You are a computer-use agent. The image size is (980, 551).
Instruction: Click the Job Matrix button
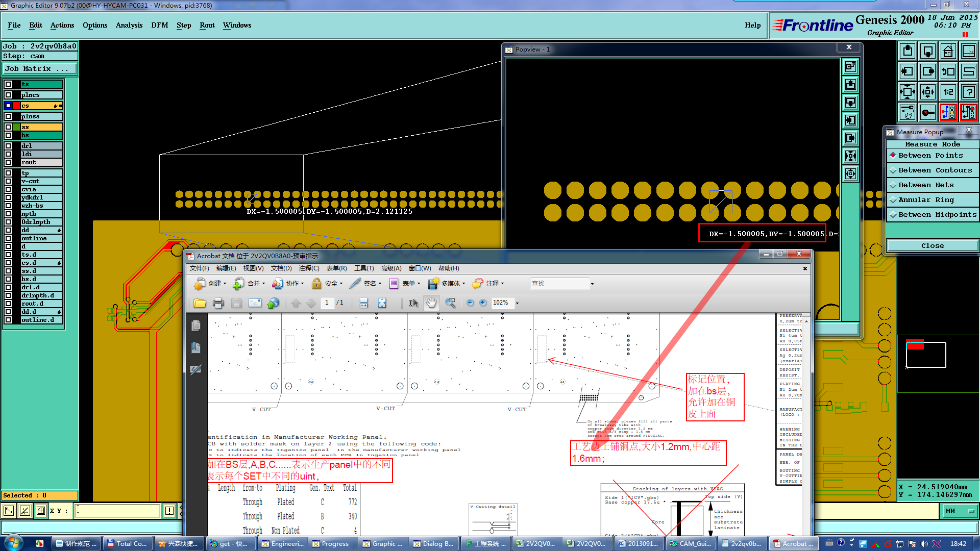[39, 68]
